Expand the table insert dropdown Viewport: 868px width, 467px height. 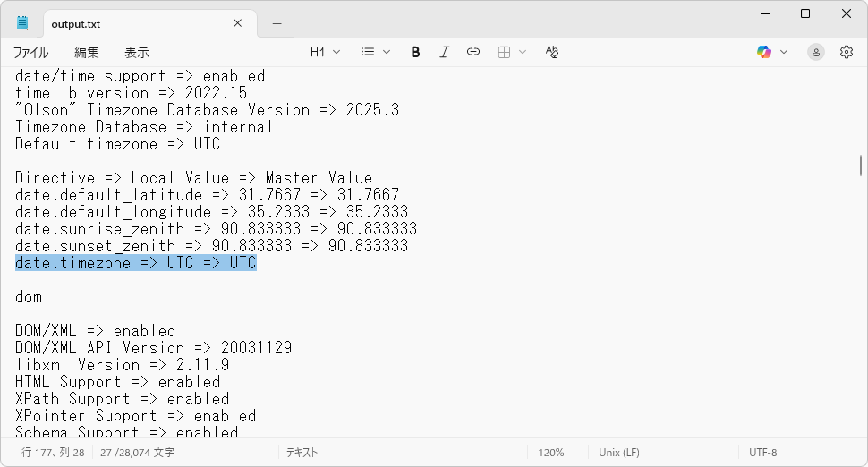[512, 52]
